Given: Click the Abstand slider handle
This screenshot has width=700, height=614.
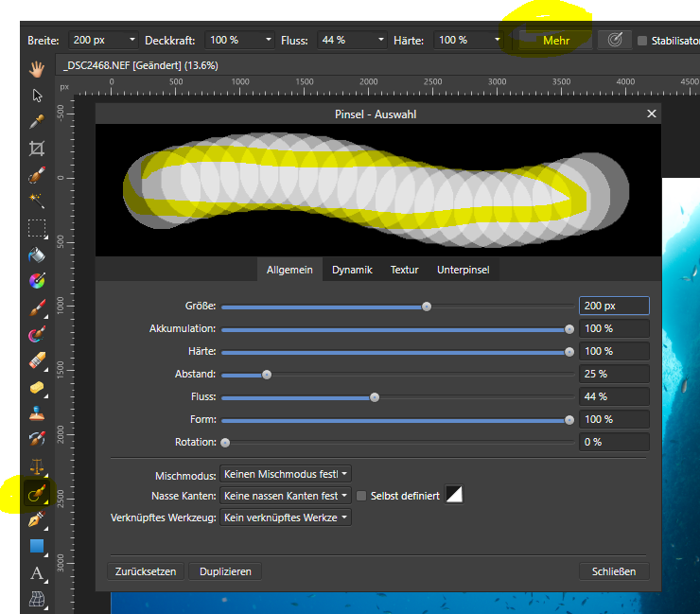Looking at the screenshot, I should point(267,375).
